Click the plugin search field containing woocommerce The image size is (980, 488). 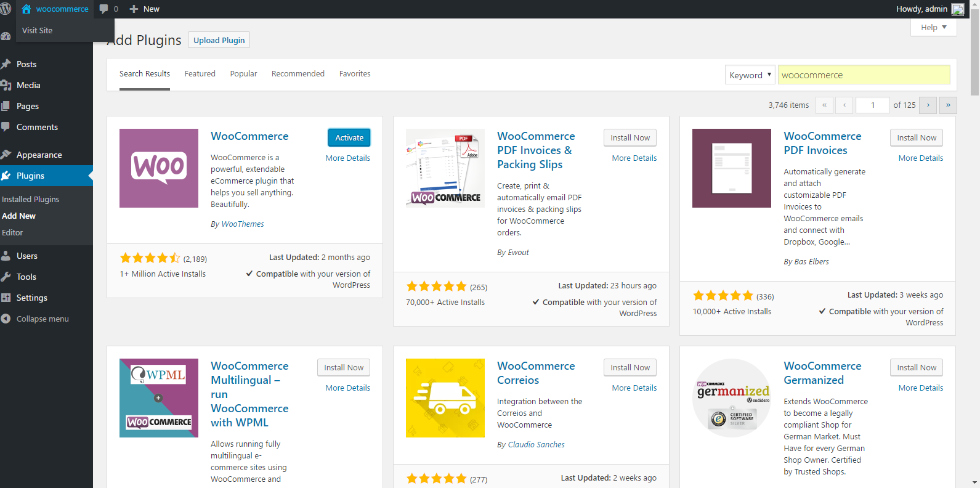tap(864, 75)
